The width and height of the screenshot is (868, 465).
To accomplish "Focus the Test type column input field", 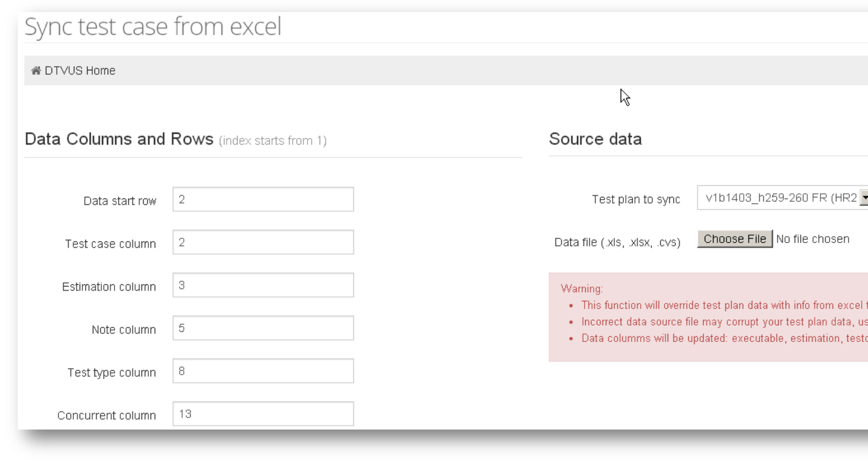I will point(263,371).
